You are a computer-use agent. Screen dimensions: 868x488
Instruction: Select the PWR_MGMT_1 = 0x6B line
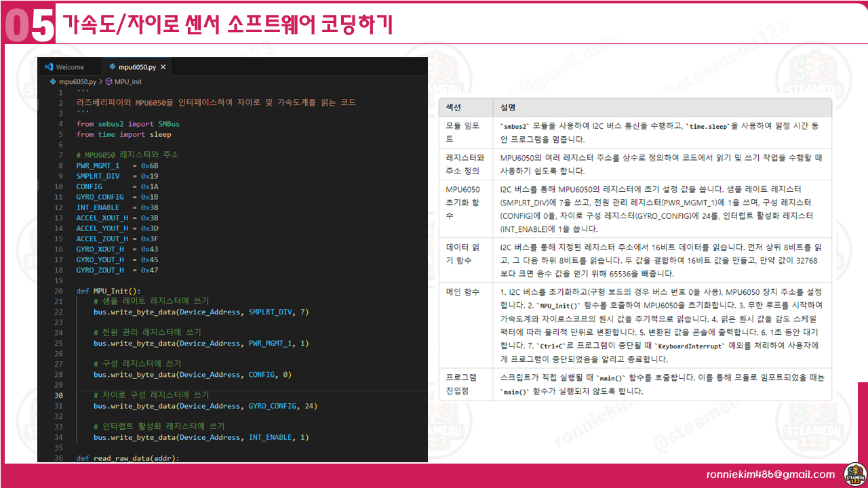pyautogui.click(x=117, y=165)
